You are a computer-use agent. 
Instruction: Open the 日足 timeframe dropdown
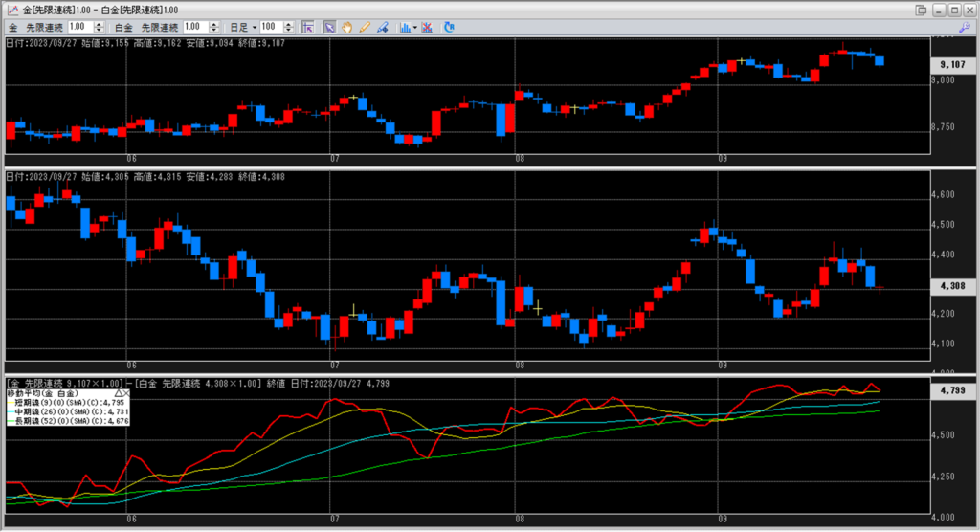[x=242, y=28]
